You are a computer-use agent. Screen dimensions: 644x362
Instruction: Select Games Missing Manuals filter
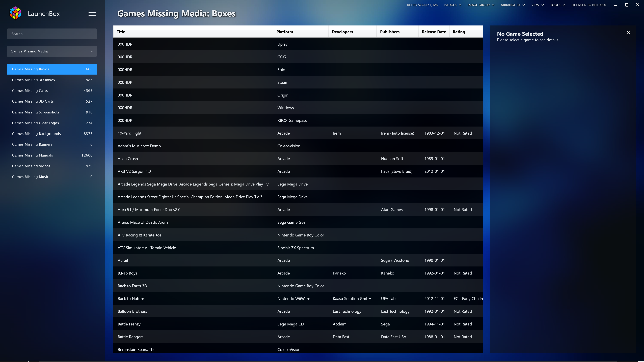pos(52,155)
